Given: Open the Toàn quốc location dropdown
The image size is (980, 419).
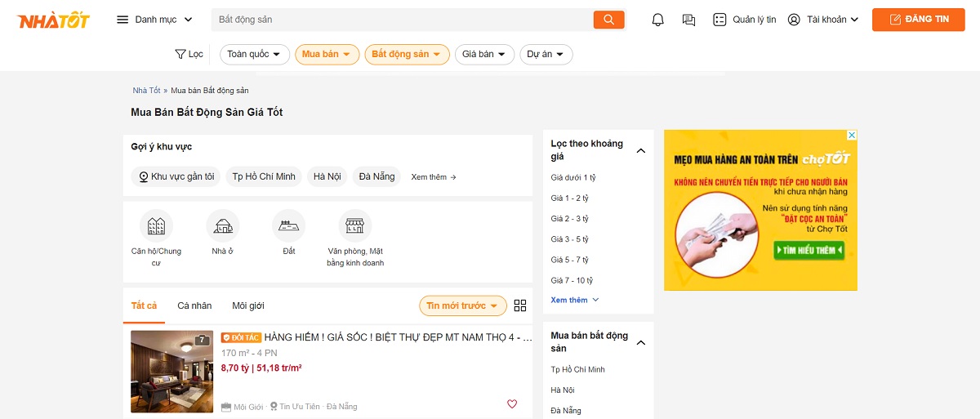Looking at the screenshot, I should point(255,55).
